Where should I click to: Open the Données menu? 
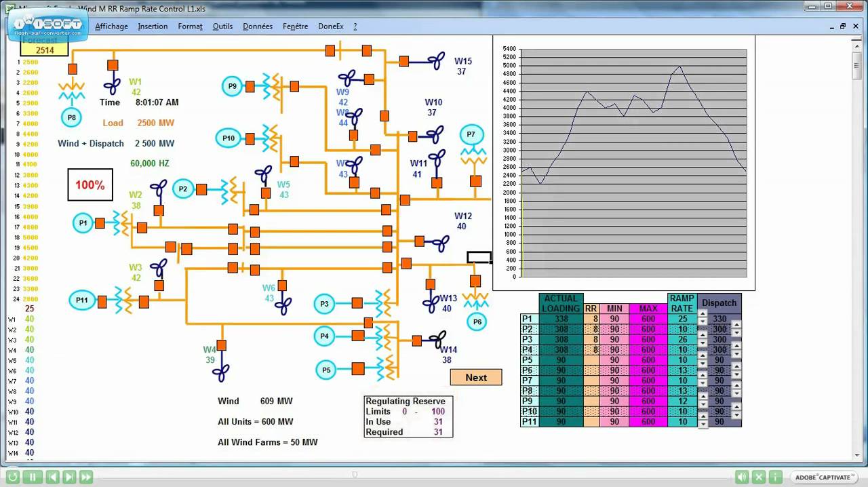pyautogui.click(x=258, y=26)
